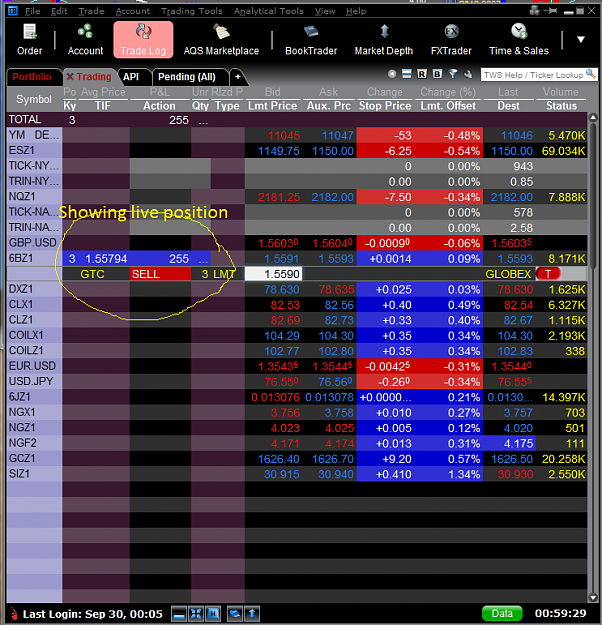Select the GBP.USD symbol row
This screenshot has height=625, width=602.
[33, 243]
